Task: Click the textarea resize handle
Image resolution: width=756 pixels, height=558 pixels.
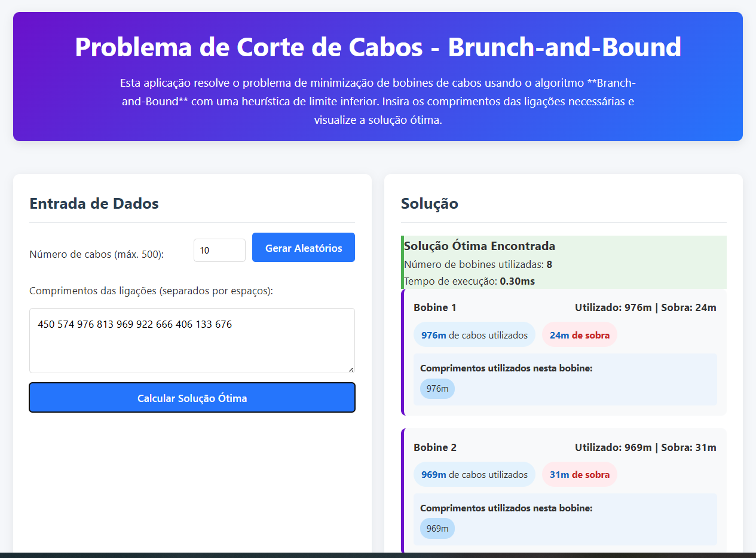Action: 351,369
